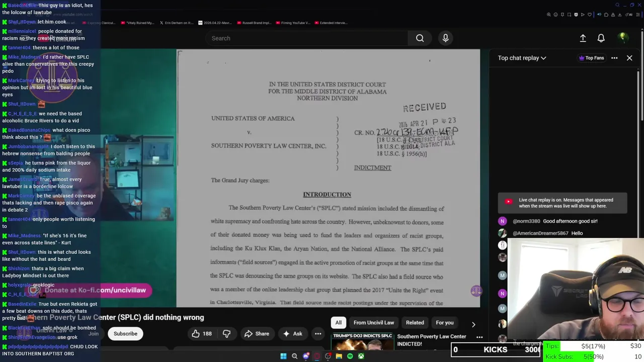Image resolution: width=644 pixels, height=362 pixels.
Task: Click the browser speaker megaphone icon
Action: coord(599,15)
